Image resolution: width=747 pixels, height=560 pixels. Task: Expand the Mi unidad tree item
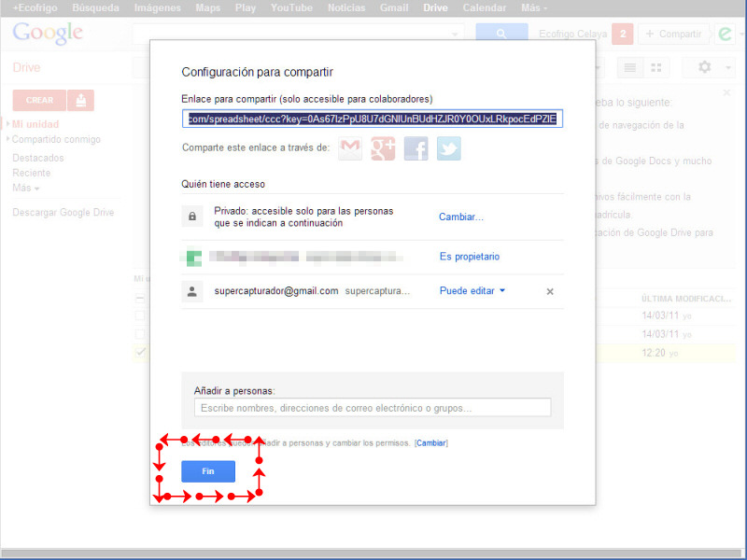click(x=7, y=124)
